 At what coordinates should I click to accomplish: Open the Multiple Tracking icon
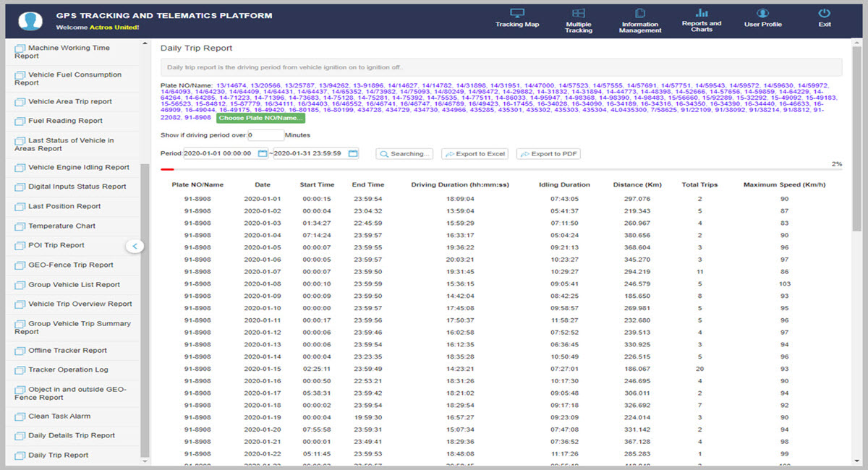(x=578, y=14)
